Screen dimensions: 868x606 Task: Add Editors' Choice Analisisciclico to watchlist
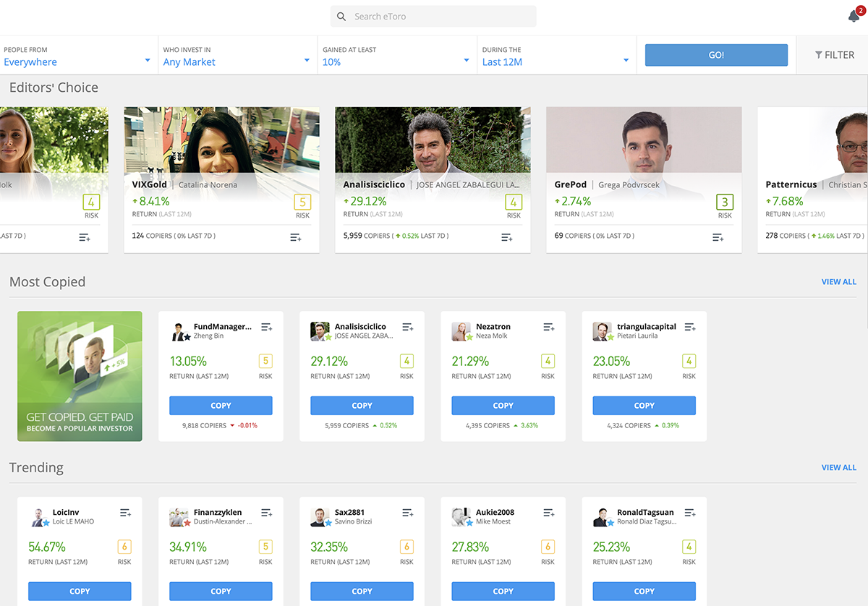[506, 237]
